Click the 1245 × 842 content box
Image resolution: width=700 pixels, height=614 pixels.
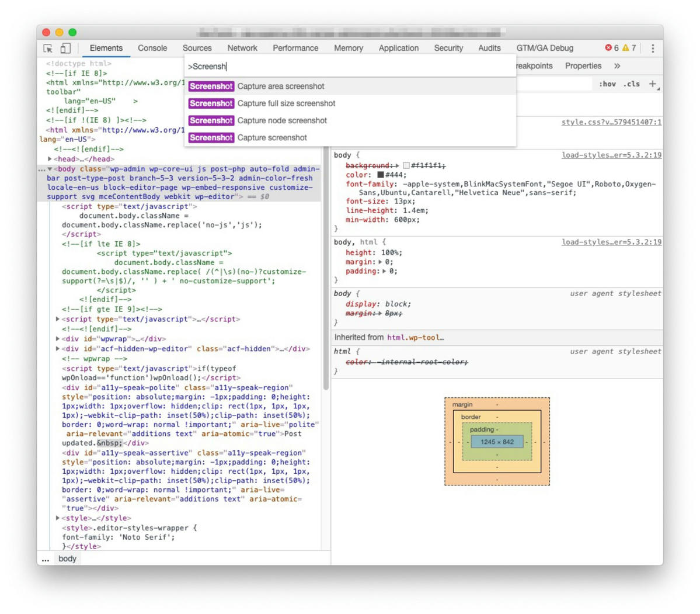coord(497,442)
